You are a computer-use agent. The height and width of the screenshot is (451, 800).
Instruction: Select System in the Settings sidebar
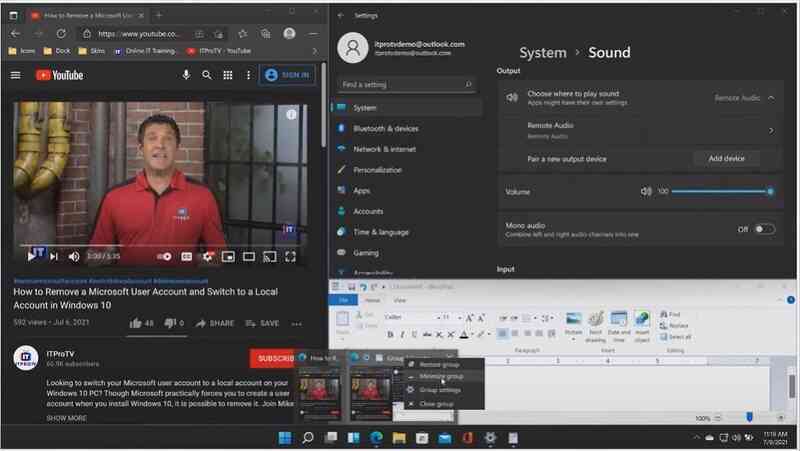click(x=407, y=108)
